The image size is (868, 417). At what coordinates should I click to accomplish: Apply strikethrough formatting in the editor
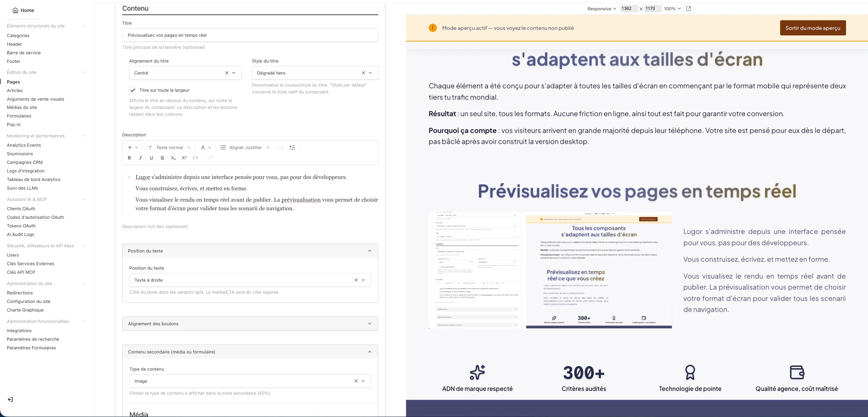[162, 158]
